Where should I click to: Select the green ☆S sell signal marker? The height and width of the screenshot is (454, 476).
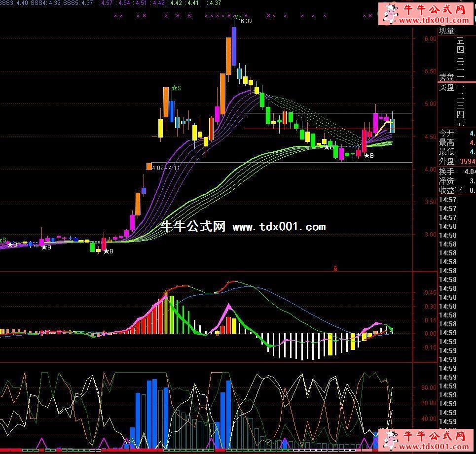[176, 88]
